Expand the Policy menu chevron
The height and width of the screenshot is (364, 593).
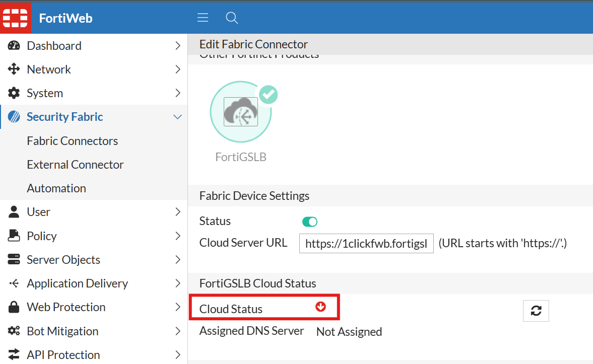pos(178,236)
